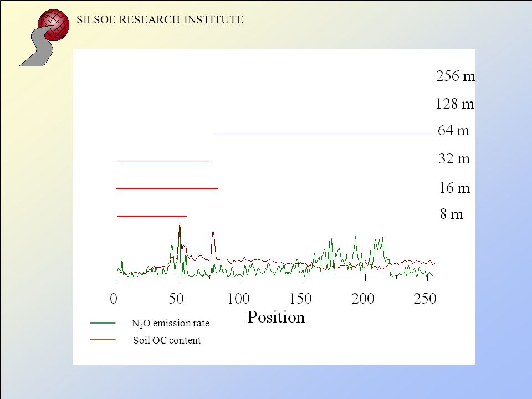Click the 'Soil OC content' legend label
Viewport: 532px width, 399px height.
click(x=167, y=340)
